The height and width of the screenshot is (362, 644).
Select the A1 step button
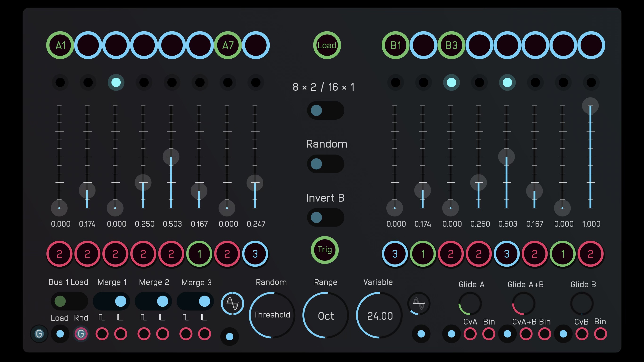[x=60, y=45]
